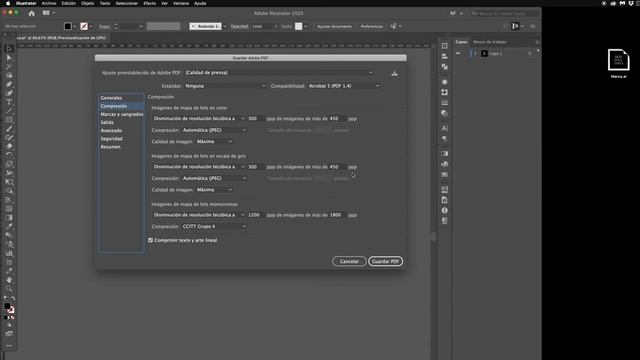This screenshot has height=360, width=640.
Task: Select the Pen tool
Action: point(9,84)
